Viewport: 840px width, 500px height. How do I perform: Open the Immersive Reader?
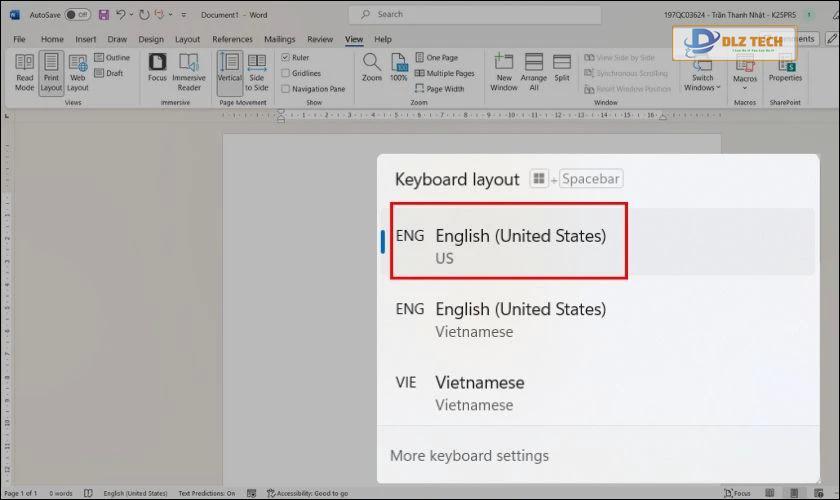click(189, 73)
